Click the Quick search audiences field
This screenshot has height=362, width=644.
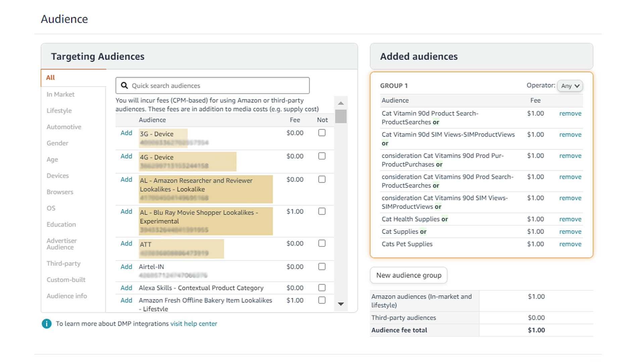212,85
